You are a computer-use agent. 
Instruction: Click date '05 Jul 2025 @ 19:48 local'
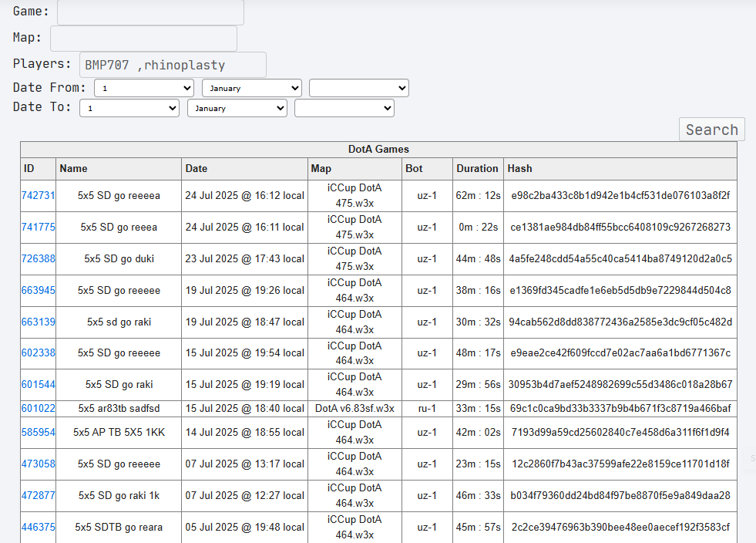point(244,527)
